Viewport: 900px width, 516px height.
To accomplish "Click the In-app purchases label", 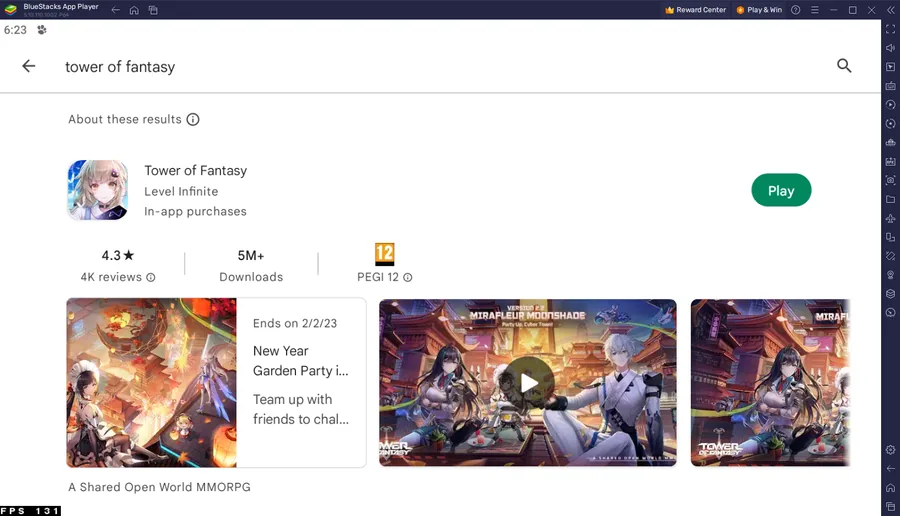I will coord(195,211).
